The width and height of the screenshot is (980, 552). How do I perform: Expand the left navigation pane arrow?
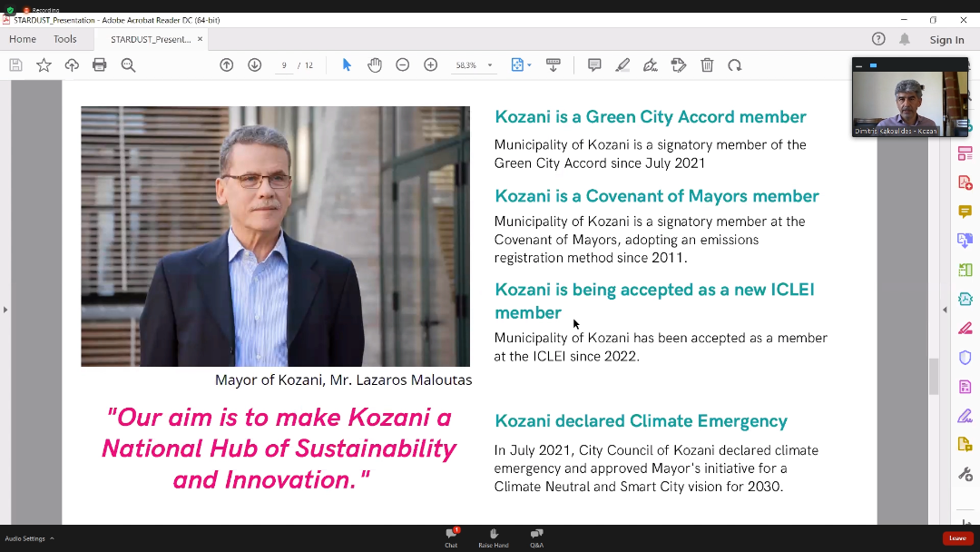[5, 310]
